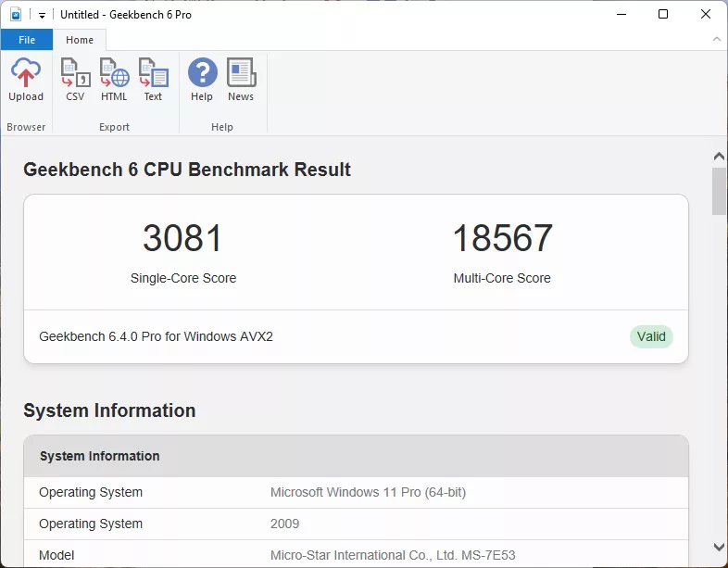Click the vertical scrollbar thumb

click(x=719, y=191)
